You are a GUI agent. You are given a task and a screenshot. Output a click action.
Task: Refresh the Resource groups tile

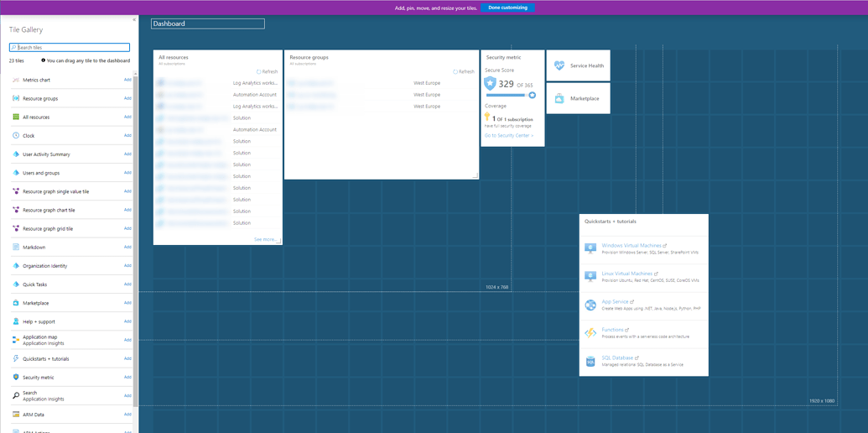tap(463, 71)
